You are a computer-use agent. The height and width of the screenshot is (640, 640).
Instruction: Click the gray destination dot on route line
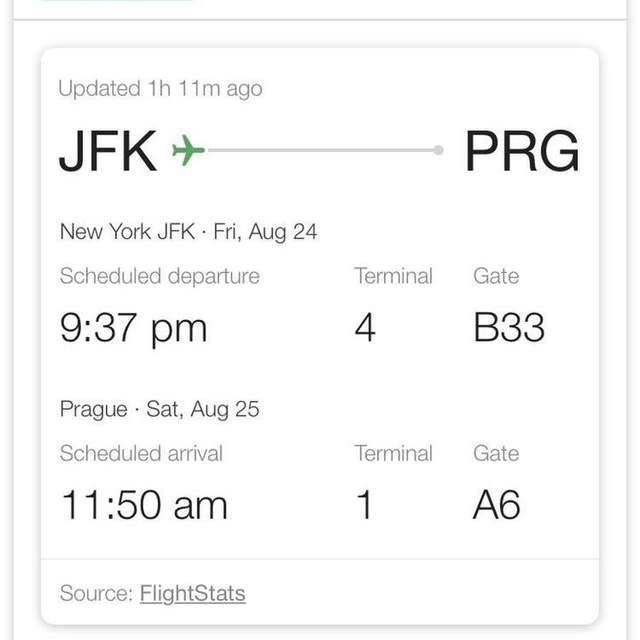(x=438, y=150)
